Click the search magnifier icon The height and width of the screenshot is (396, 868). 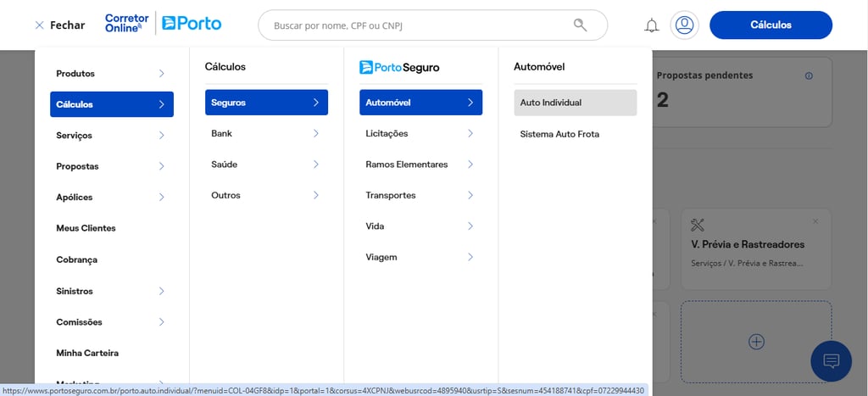(x=580, y=25)
